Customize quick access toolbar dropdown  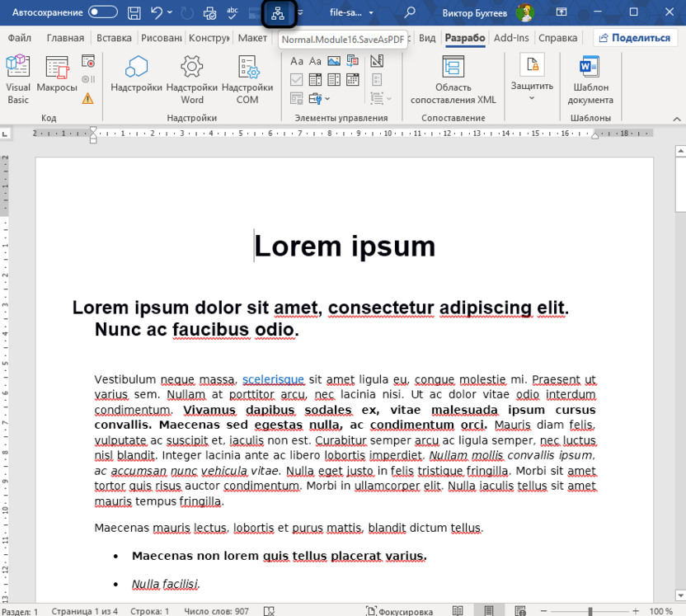[300, 12]
